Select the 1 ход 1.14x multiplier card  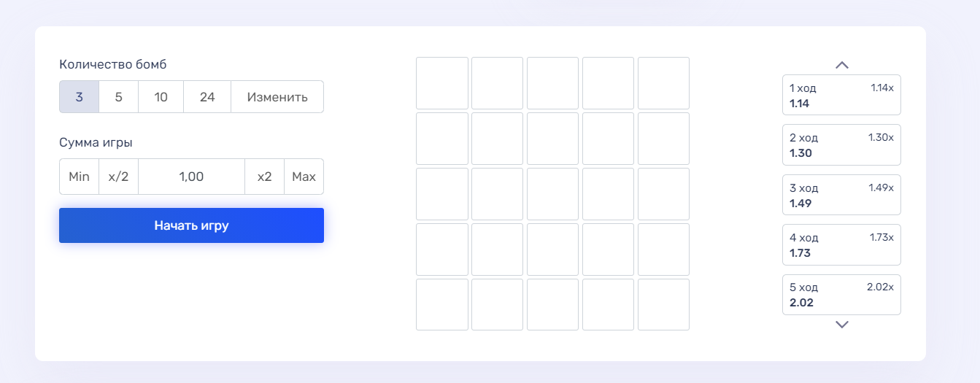pos(841,95)
